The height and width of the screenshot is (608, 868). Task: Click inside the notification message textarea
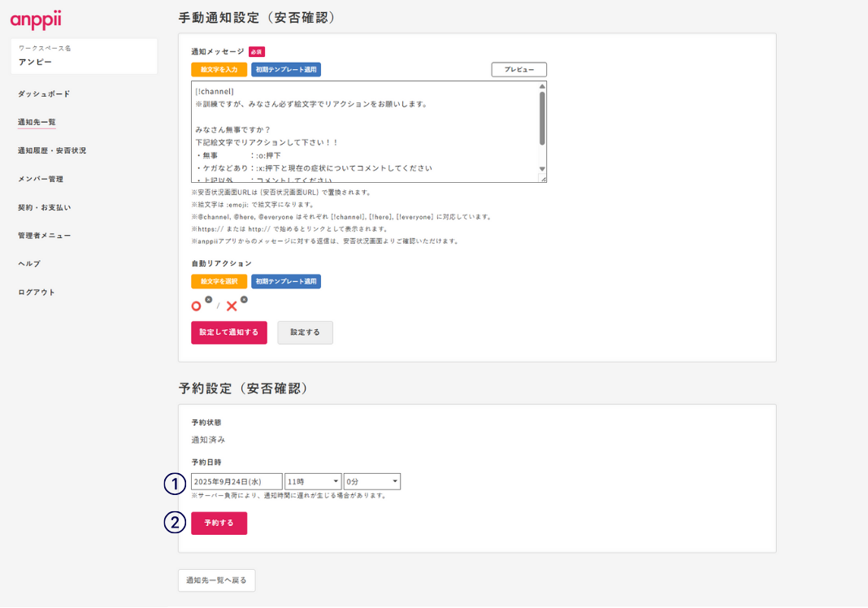[364, 132]
